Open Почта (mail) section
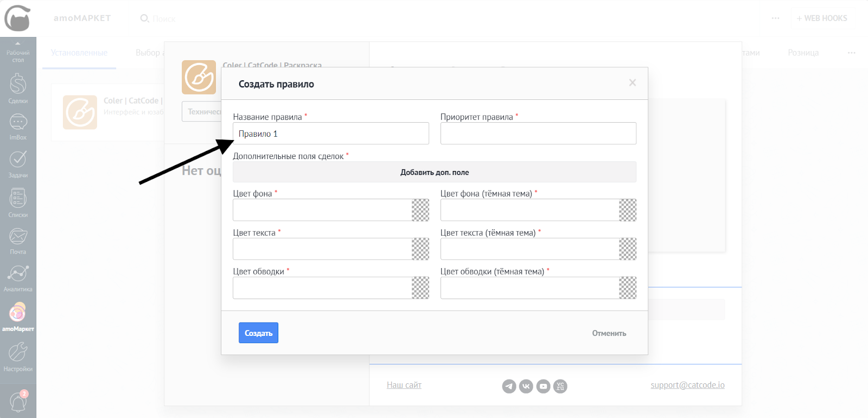The height and width of the screenshot is (418, 868). [18, 240]
